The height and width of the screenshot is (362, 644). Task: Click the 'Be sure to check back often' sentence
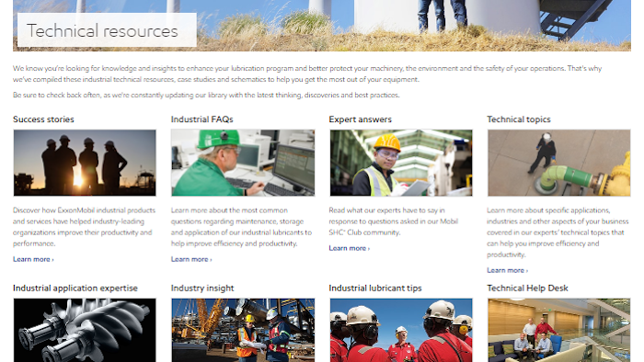point(206,96)
